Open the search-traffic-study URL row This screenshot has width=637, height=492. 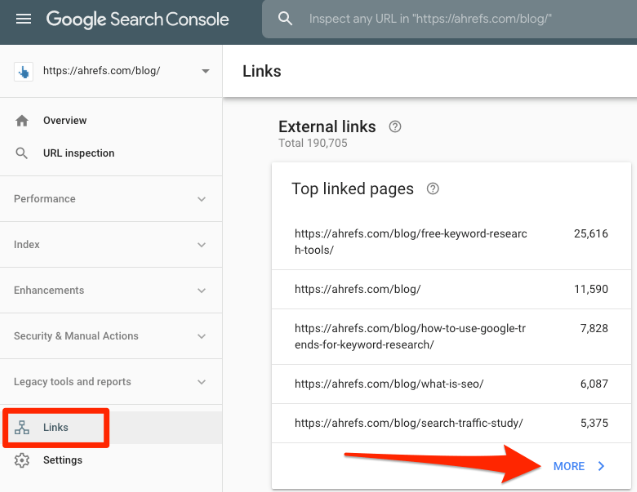click(x=451, y=423)
